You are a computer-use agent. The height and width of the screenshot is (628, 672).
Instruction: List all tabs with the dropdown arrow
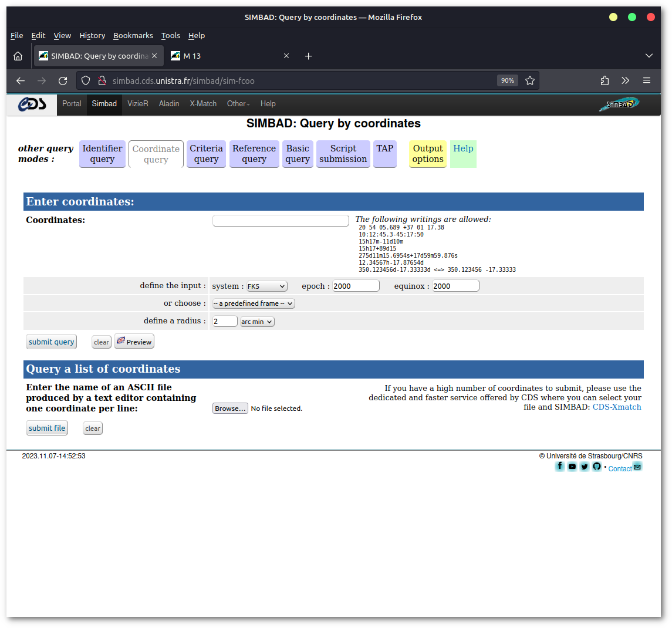(x=649, y=56)
